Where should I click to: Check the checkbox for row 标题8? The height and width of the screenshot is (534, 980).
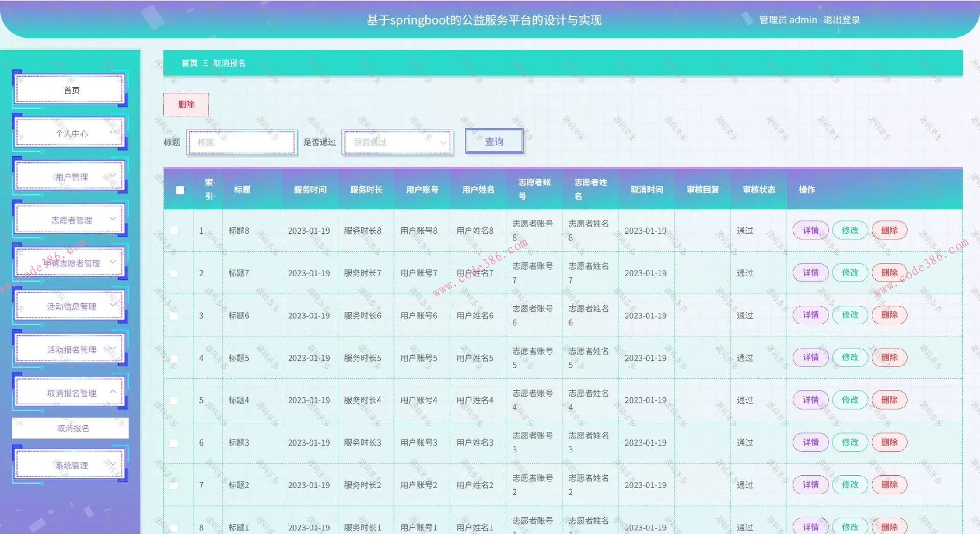tap(174, 230)
